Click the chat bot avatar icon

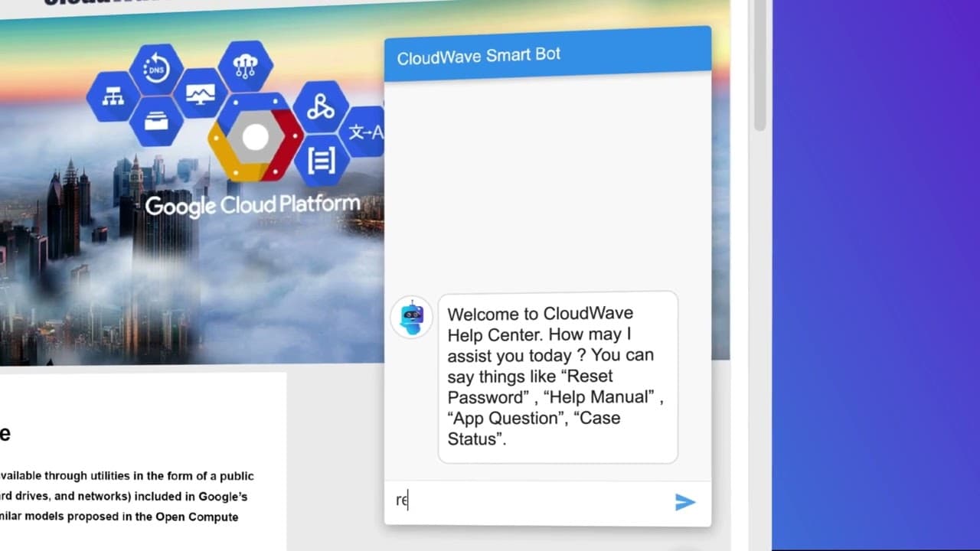[x=412, y=317]
